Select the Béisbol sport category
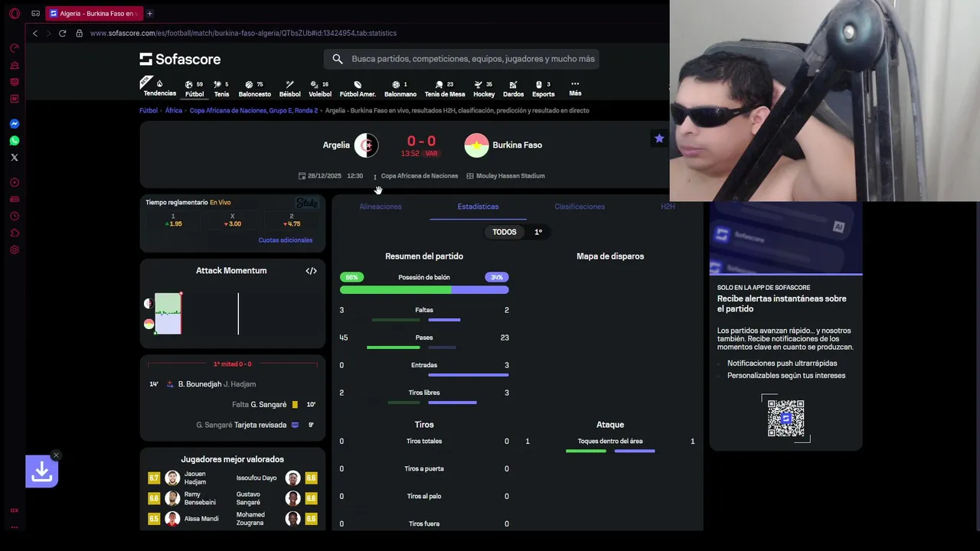This screenshot has height=551, width=980. (290, 89)
